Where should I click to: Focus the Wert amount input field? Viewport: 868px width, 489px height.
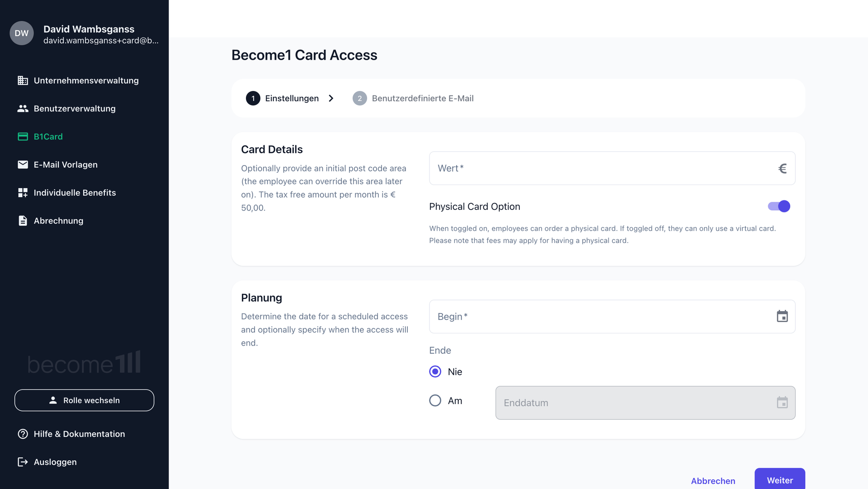pyautogui.click(x=606, y=168)
